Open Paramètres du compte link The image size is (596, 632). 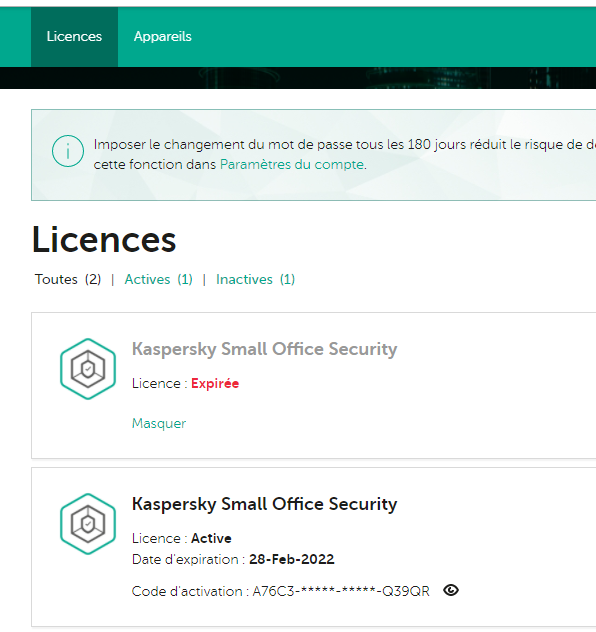pos(292,164)
